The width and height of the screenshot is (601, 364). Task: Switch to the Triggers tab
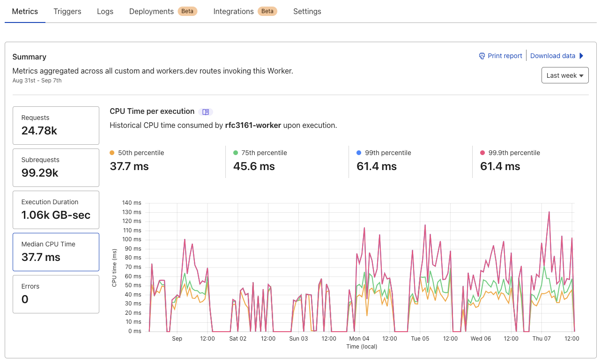[x=67, y=11]
